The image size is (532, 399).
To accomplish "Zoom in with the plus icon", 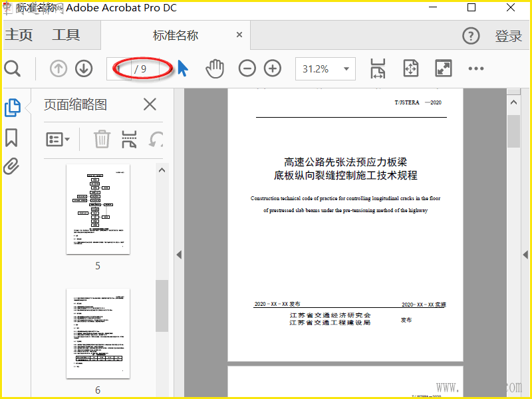I will point(273,68).
